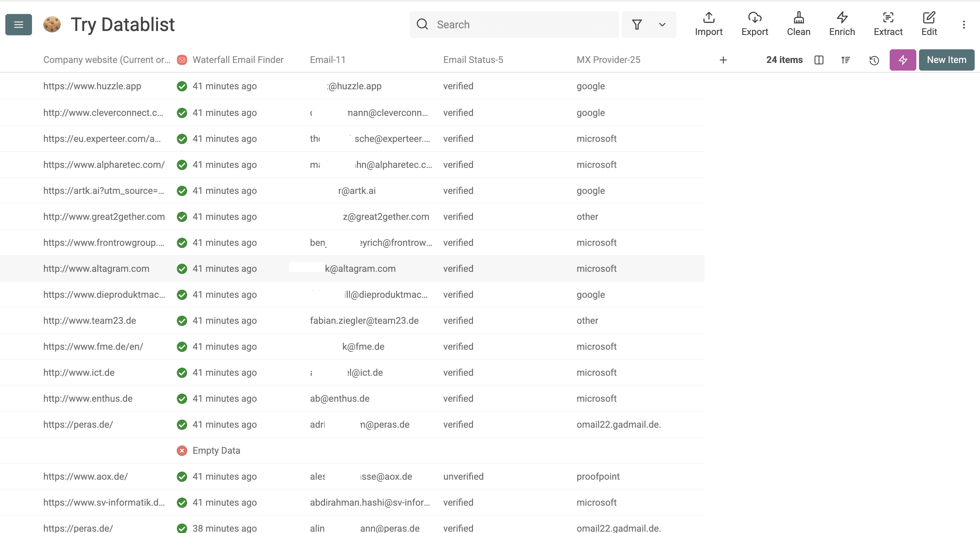This screenshot has width=980, height=533.
Task: Expand the filter options chevron
Action: [662, 24]
